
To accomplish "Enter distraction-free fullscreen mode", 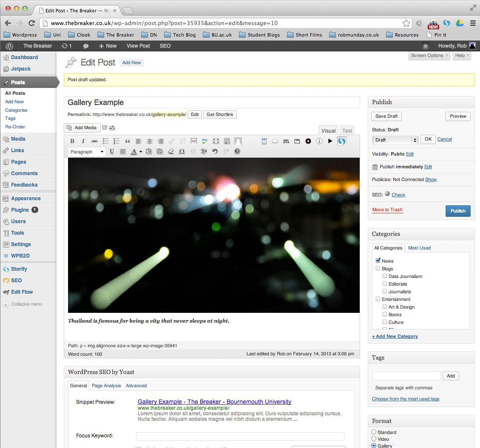I will [216, 141].
